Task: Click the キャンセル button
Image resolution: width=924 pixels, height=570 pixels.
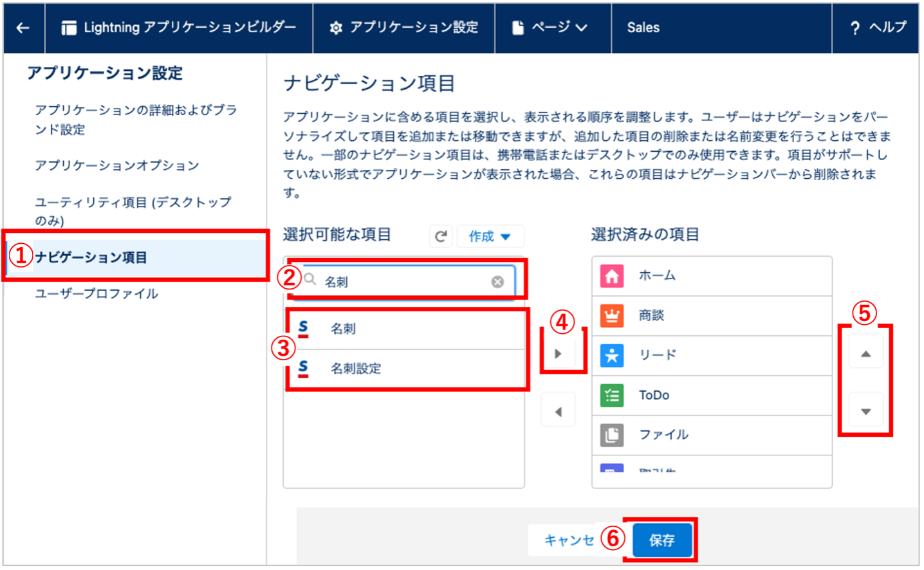Action: [x=569, y=540]
